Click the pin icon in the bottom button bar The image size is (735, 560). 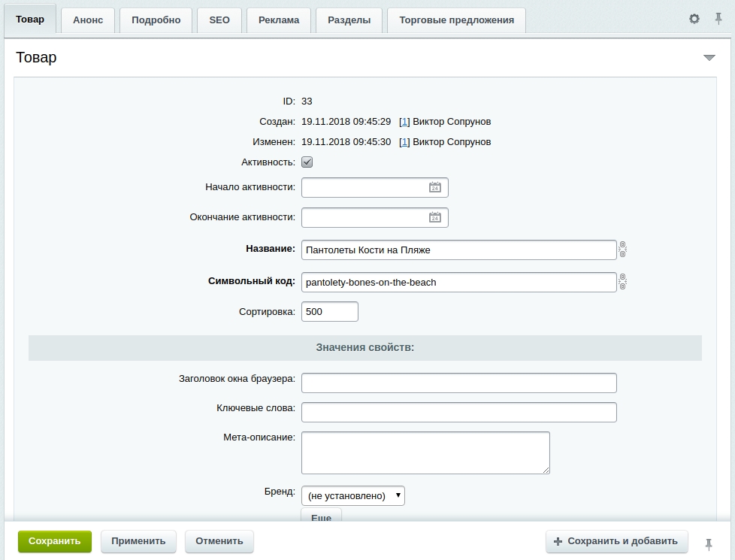[708, 544]
